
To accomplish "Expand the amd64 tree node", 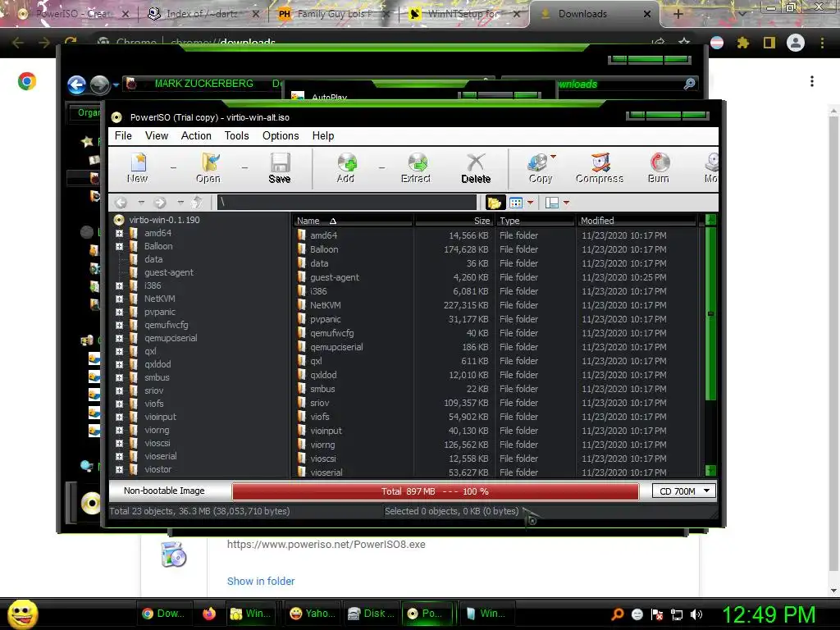I will tap(119, 233).
